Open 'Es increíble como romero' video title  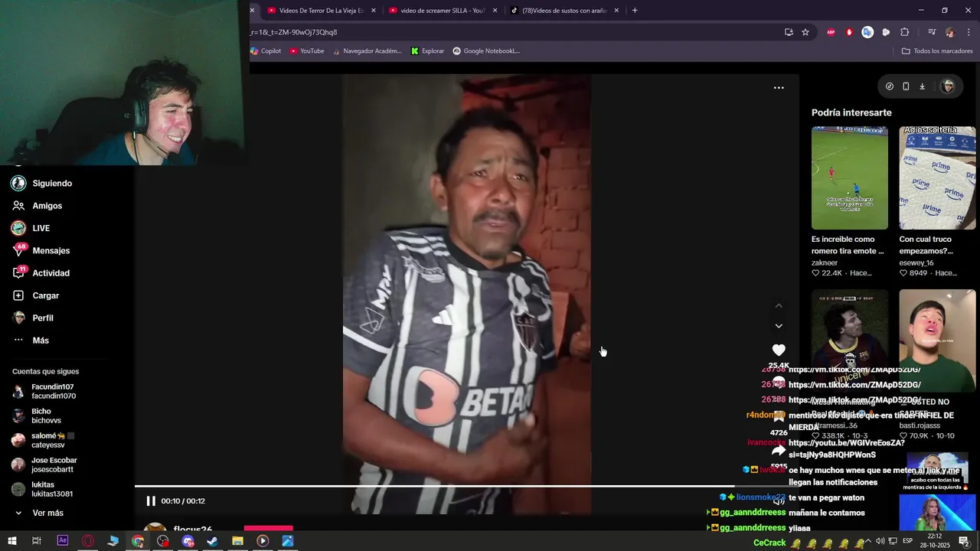click(848, 245)
